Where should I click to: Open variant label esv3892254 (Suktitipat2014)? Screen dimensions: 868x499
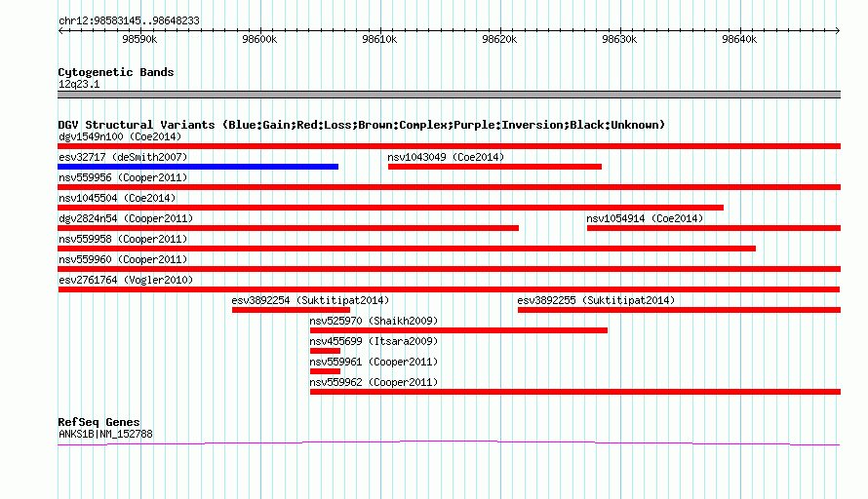310,300
